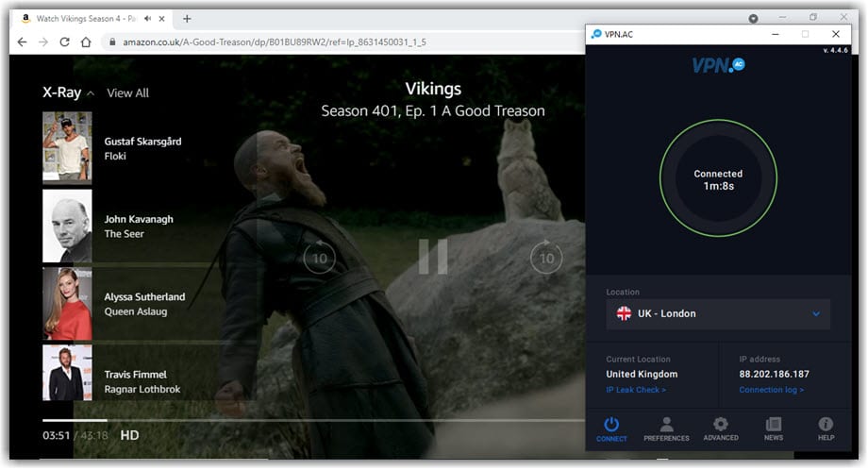The height and width of the screenshot is (470, 868).
Task: Open the Connection log link
Action: (x=771, y=391)
